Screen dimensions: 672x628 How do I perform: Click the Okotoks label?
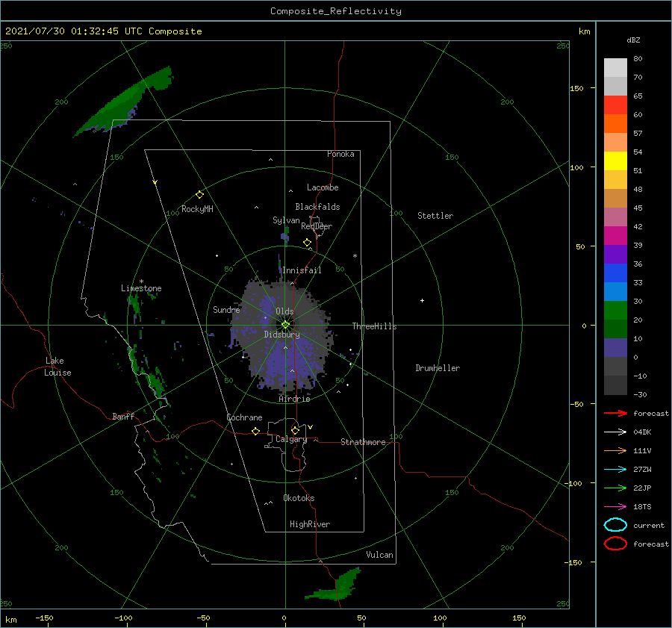[x=299, y=498]
